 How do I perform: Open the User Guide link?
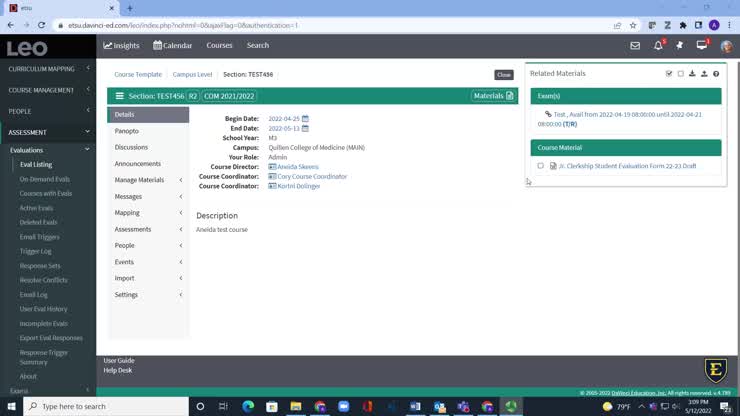119,361
